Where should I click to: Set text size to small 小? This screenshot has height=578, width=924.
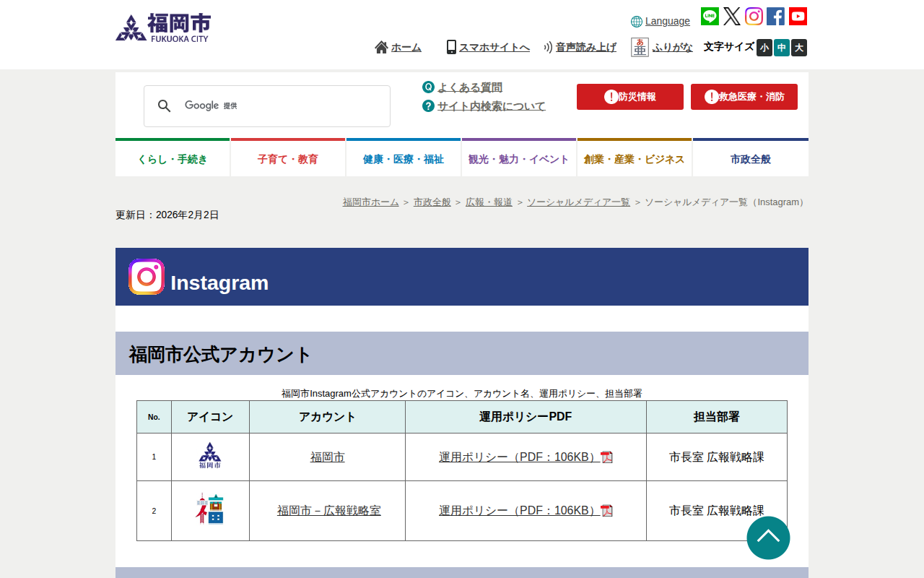[764, 48]
